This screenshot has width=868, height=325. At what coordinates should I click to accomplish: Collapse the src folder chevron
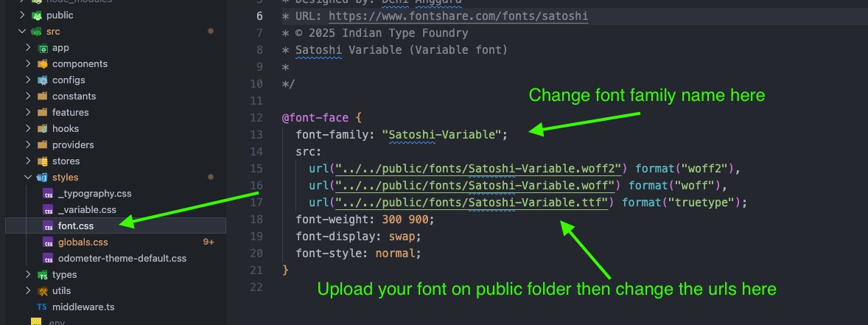click(21, 32)
